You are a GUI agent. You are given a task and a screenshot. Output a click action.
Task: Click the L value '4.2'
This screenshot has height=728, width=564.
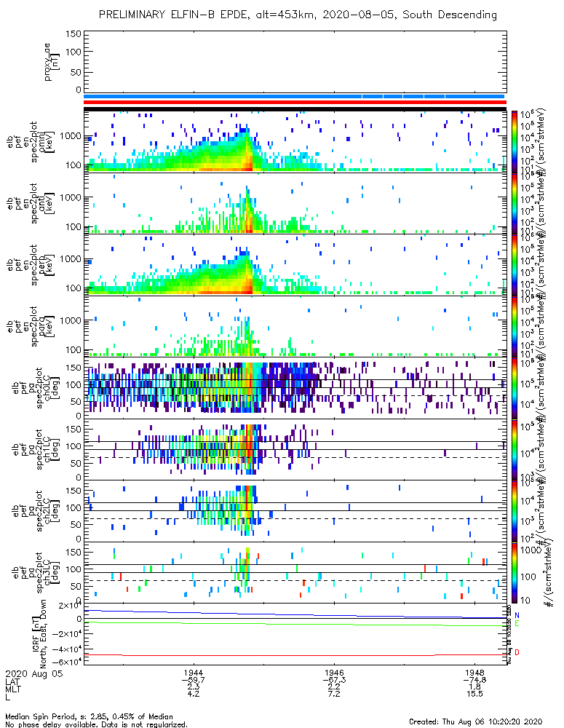[194, 694]
